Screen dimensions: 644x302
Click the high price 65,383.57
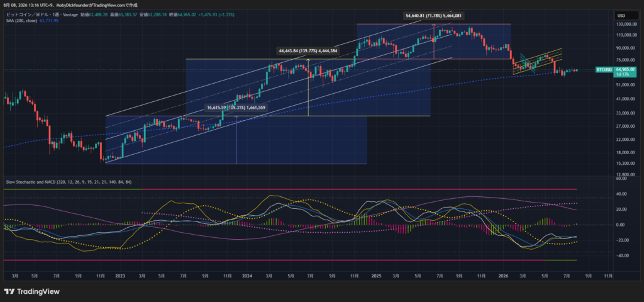(128, 14)
